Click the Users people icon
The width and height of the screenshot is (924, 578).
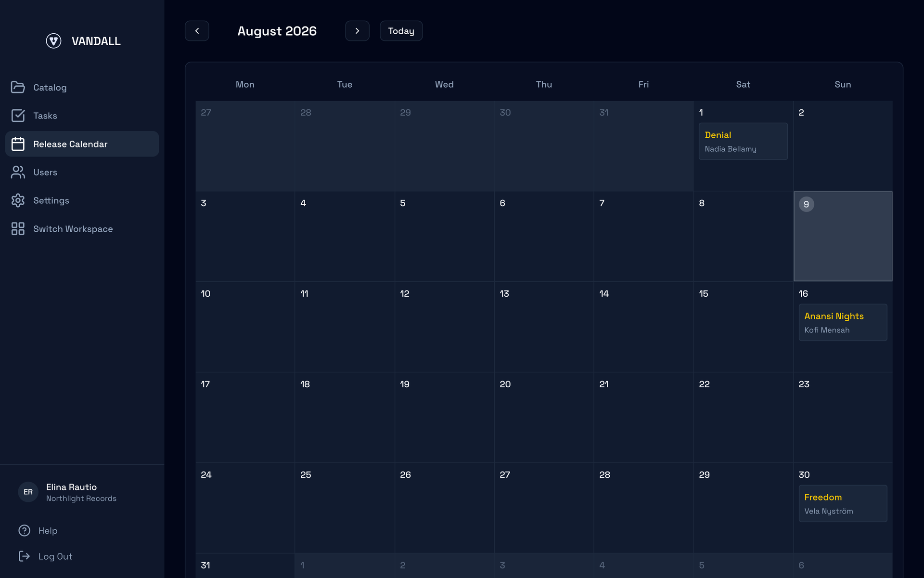[x=18, y=172]
